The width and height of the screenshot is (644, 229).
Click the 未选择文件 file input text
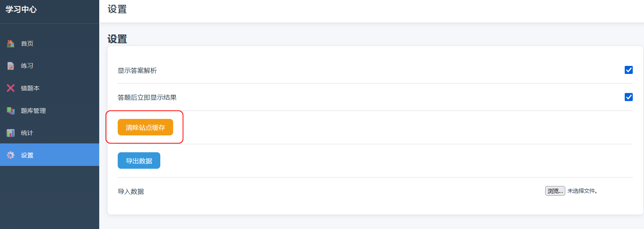pyautogui.click(x=583, y=191)
